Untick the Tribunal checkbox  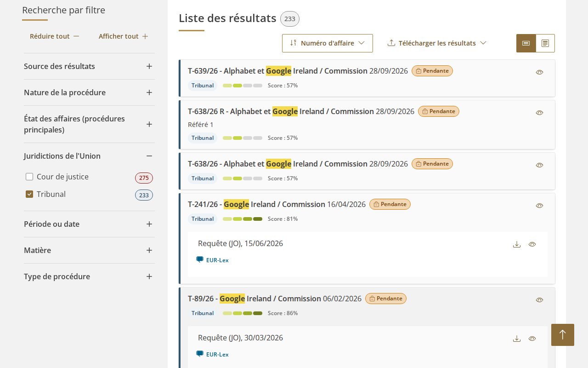tap(29, 194)
